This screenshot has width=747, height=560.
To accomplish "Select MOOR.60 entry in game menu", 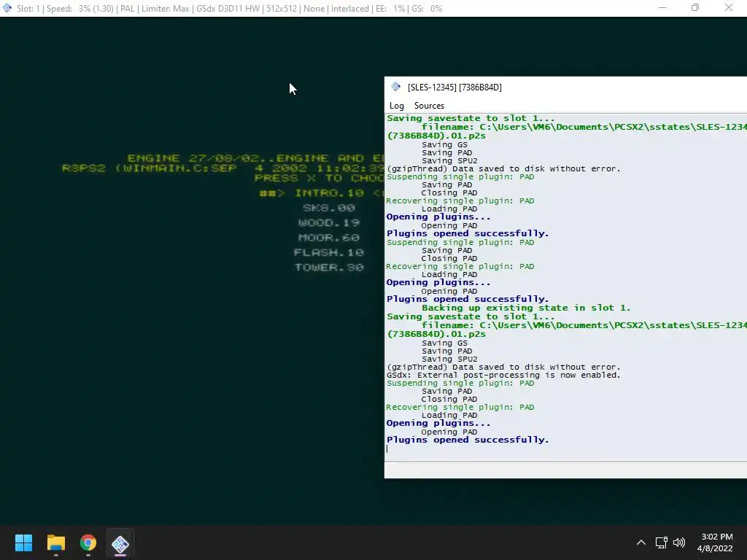I will click(x=329, y=238).
